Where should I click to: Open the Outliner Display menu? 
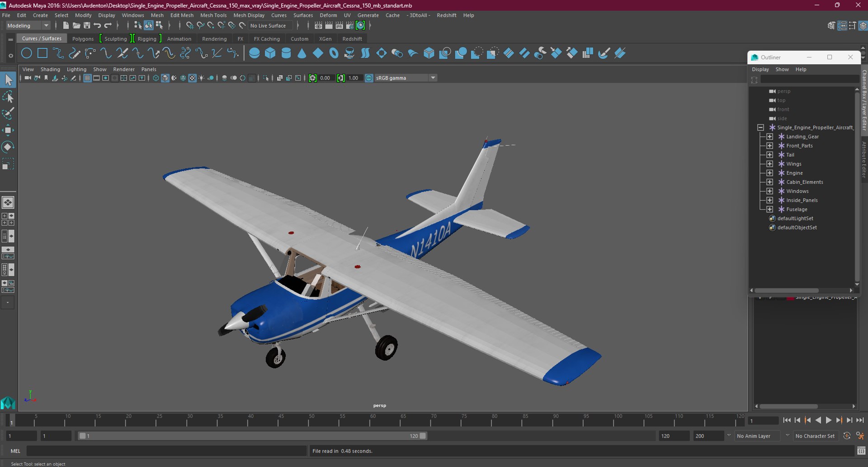[x=760, y=69]
